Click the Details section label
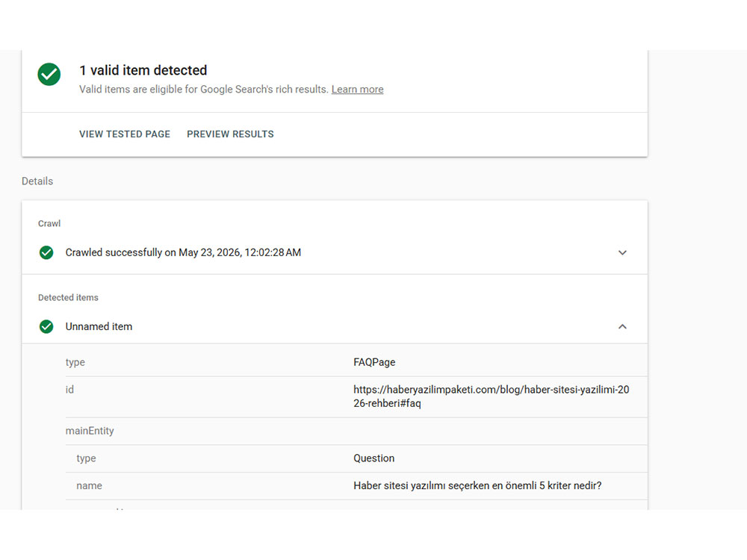Image resolution: width=747 pixels, height=560 pixels. pyautogui.click(x=37, y=181)
